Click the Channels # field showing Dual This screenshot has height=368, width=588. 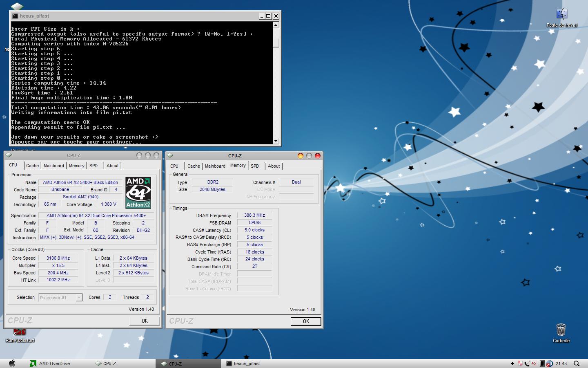click(296, 182)
